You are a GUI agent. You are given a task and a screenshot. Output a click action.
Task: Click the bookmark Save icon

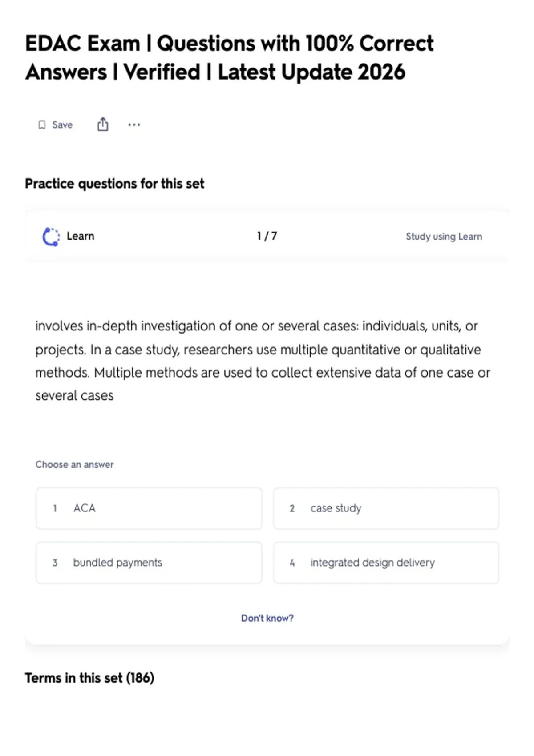tap(42, 125)
